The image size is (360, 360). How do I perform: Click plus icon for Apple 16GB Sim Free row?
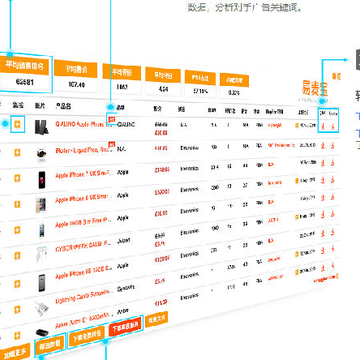coord(17,230)
